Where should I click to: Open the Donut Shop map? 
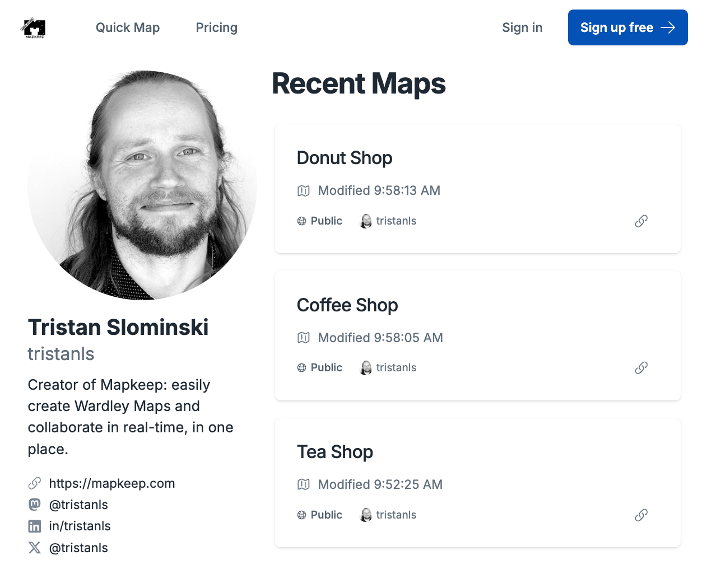tap(345, 158)
